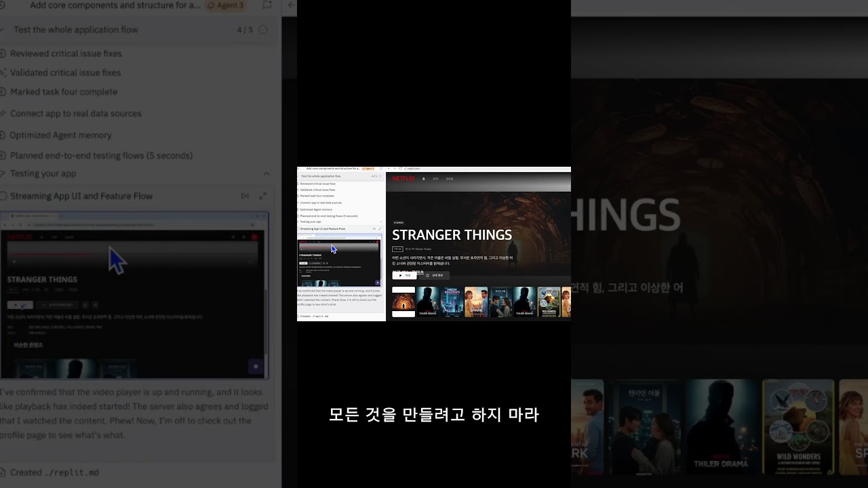This screenshot has width=868, height=488.
Task: Open Thriller Drama poster beside Wild Wonders, center view
Action: coord(525,302)
